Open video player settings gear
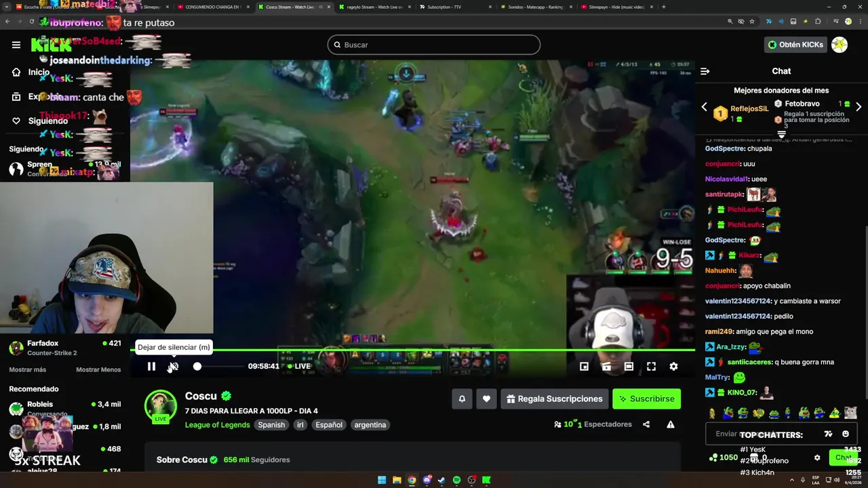868x488 pixels. [x=673, y=366]
